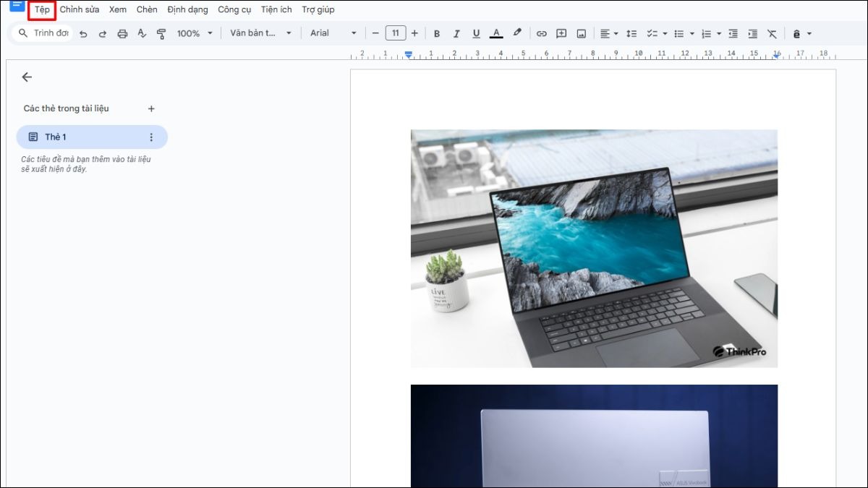Decrease the paragraph indent
Image resolution: width=868 pixels, height=488 pixels.
pyautogui.click(x=733, y=33)
